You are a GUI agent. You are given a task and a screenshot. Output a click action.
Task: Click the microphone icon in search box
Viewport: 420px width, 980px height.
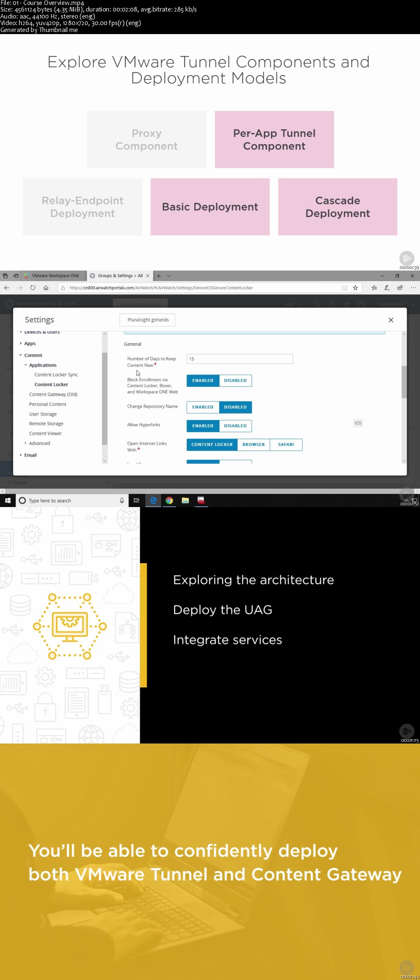(x=122, y=500)
